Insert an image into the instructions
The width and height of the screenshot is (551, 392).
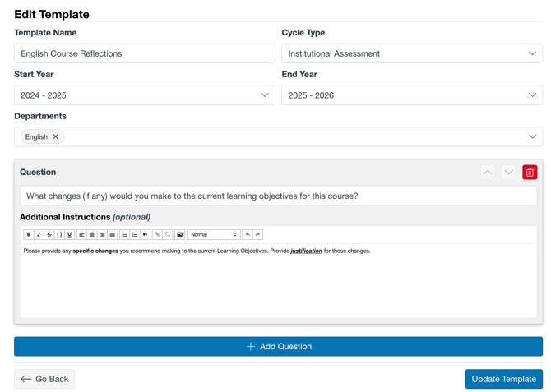[x=179, y=235]
